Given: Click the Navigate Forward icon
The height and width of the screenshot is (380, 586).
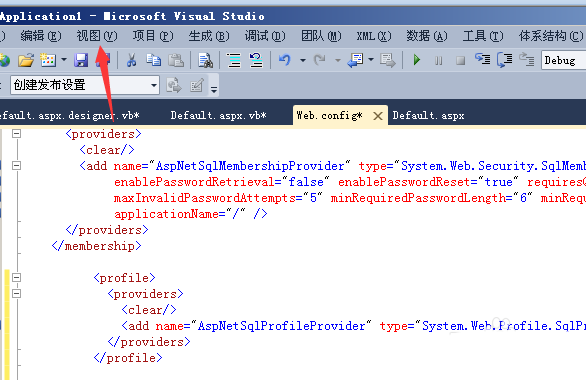Looking at the screenshot, I should point(388,60).
